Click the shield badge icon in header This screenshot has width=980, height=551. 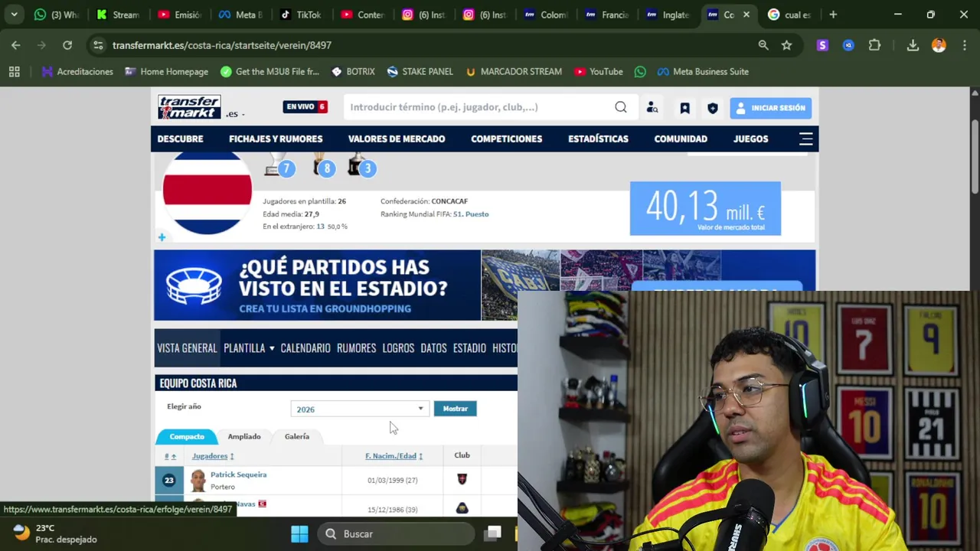pos(713,108)
